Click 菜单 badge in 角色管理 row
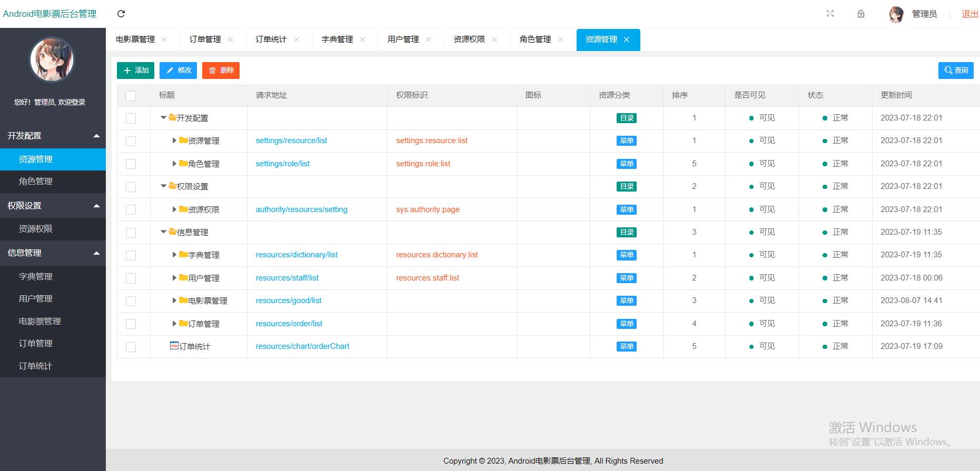The image size is (980, 471). (x=627, y=164)
